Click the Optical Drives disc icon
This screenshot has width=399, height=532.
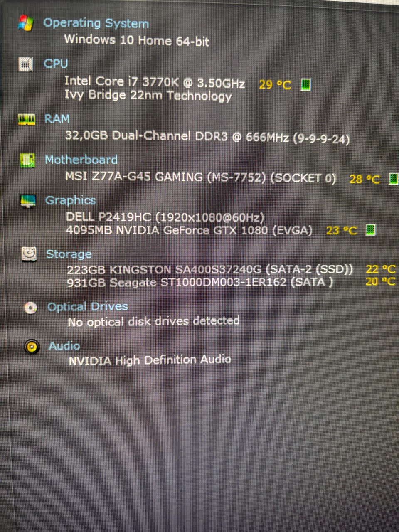[x=30, y=308]
